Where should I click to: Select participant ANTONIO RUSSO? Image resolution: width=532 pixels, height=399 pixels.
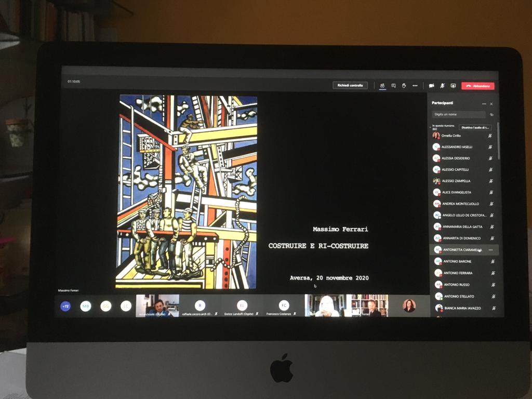pyautogui.click(x=465, y=285)
